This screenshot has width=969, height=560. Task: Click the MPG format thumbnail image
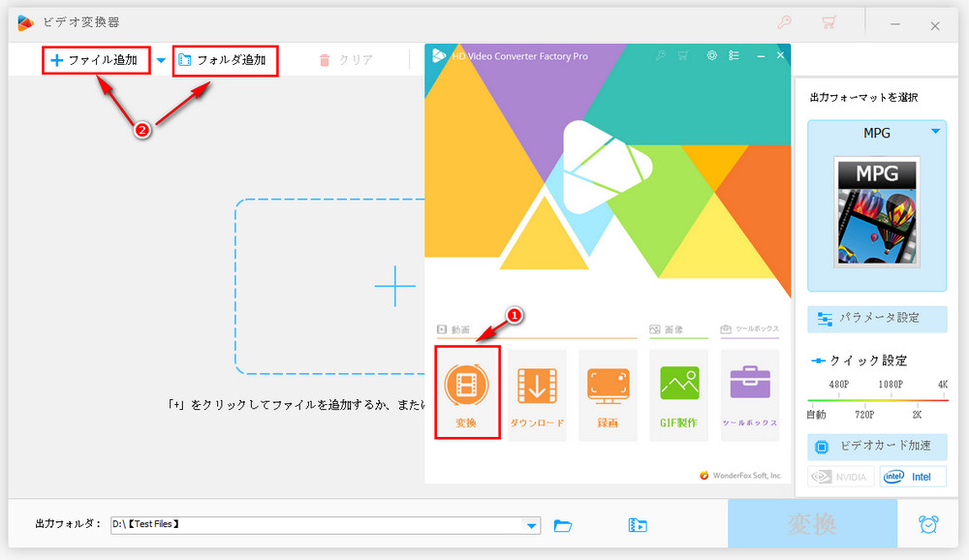877,212
